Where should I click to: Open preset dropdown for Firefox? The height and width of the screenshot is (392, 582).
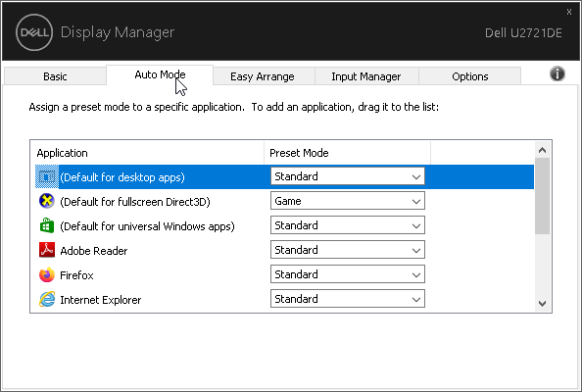coord(348,274)
